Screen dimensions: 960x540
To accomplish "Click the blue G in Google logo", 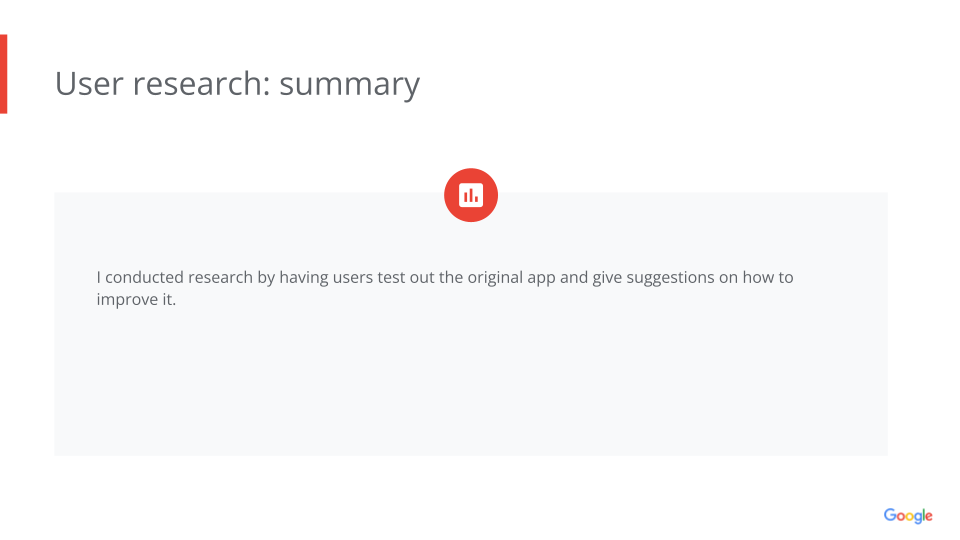I will [x=890, y=515].
